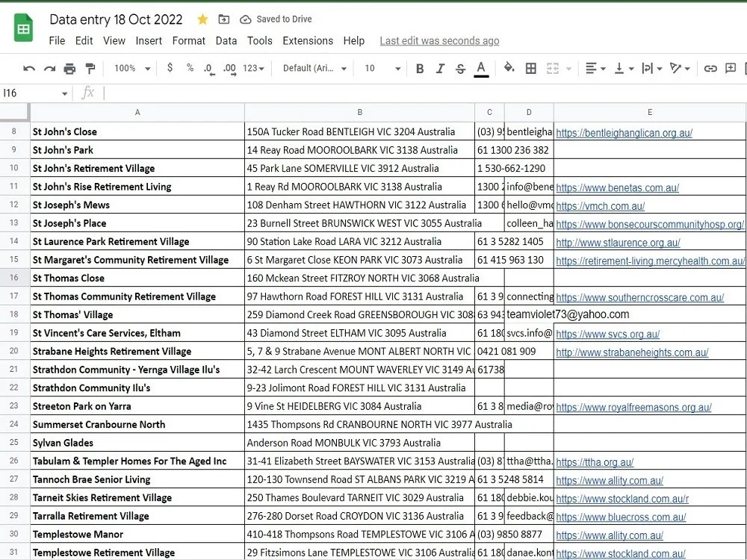Select cell 'teamviolet73@yahoo.com'
The width and height of the screenshot is (747, 560).
(x=529, y=314)
